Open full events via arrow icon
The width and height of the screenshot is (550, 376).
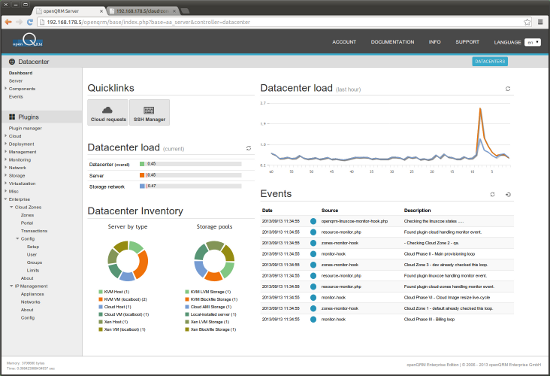click(508, 194)
